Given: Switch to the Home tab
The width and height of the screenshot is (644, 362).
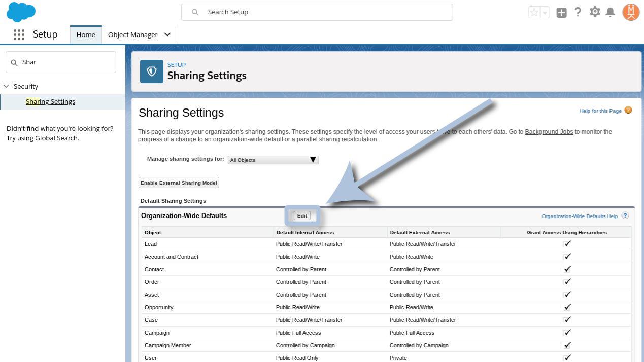Looking at the screenshot, I should click(x=86, y=34).
